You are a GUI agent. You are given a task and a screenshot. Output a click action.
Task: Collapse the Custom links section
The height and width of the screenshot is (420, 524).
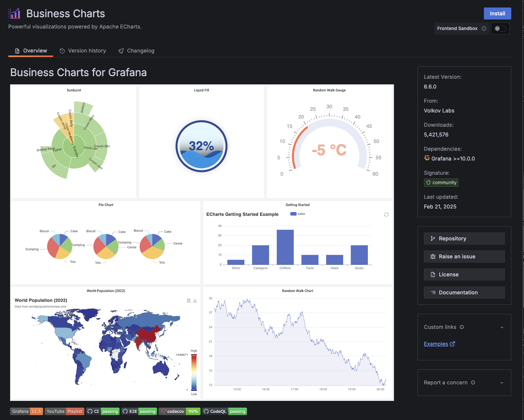coord(502,327)
